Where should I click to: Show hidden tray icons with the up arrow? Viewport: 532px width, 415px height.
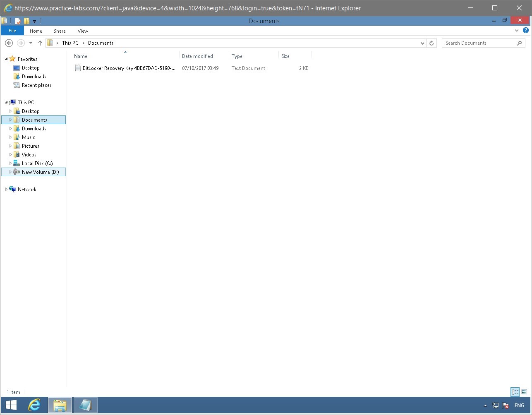(485, 405)
